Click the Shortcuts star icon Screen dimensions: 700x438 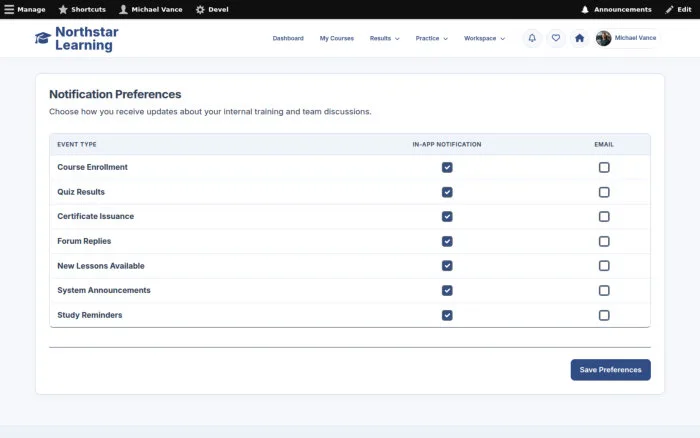[x=63, y=9]
